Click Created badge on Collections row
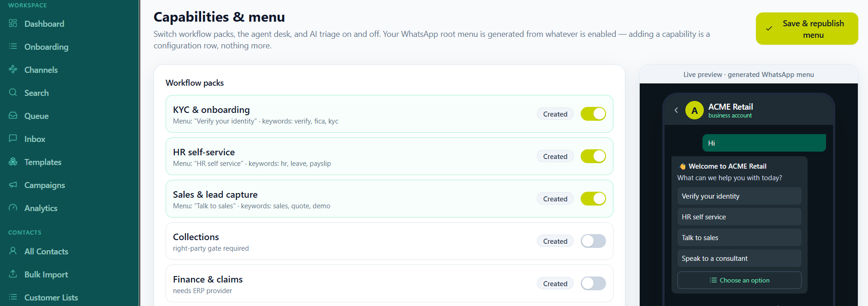This screenshot has height=306, width=868. pos(555,241)
